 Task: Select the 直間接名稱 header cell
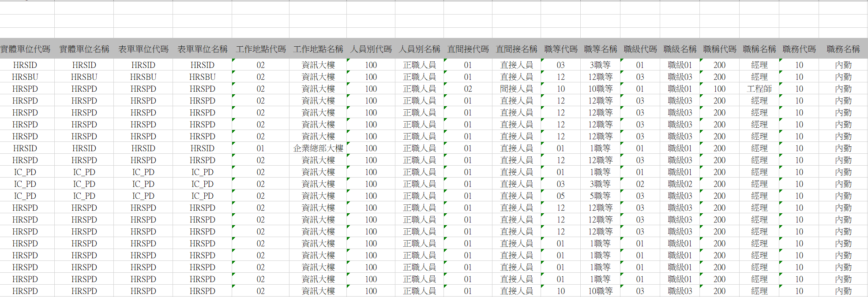(x=516, y=49)
